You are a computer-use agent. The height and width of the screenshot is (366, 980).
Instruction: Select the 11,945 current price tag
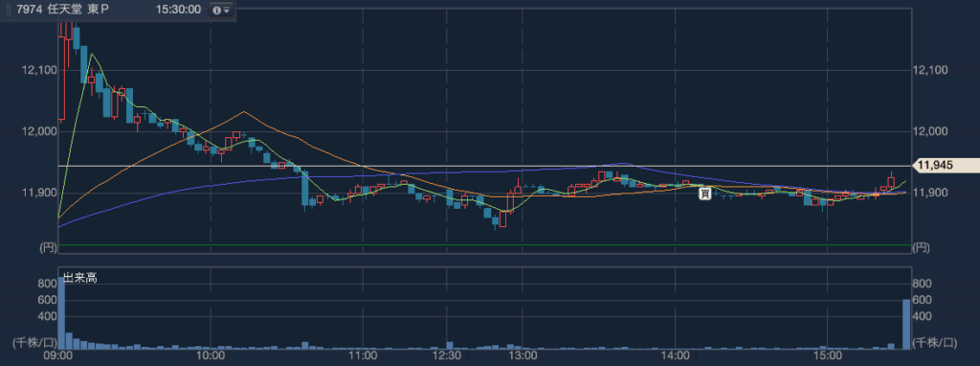[x=946, y=166]
